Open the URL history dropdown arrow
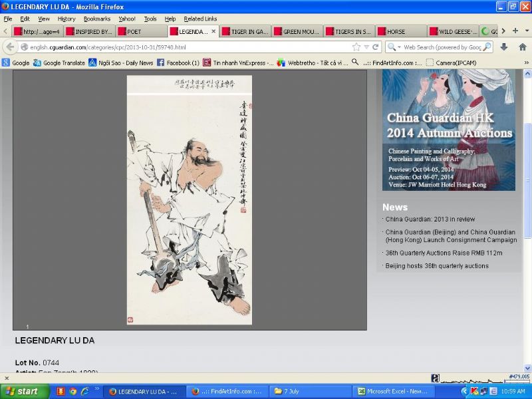 click(366, 47)
